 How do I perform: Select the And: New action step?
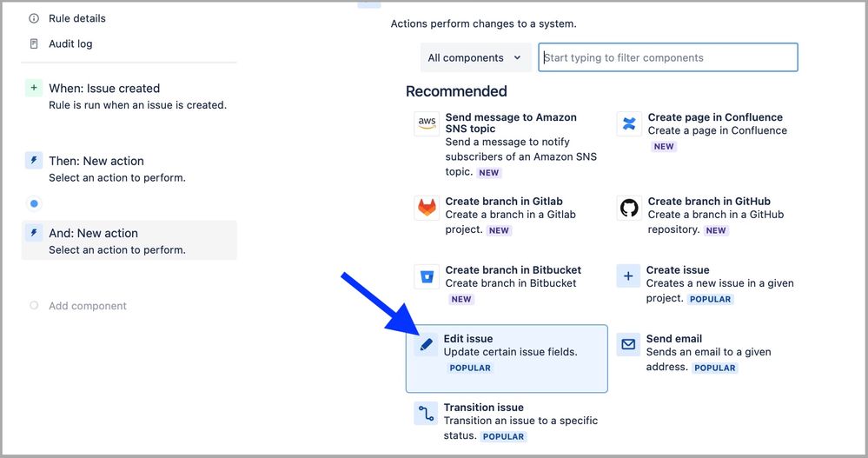pos(93,233)
